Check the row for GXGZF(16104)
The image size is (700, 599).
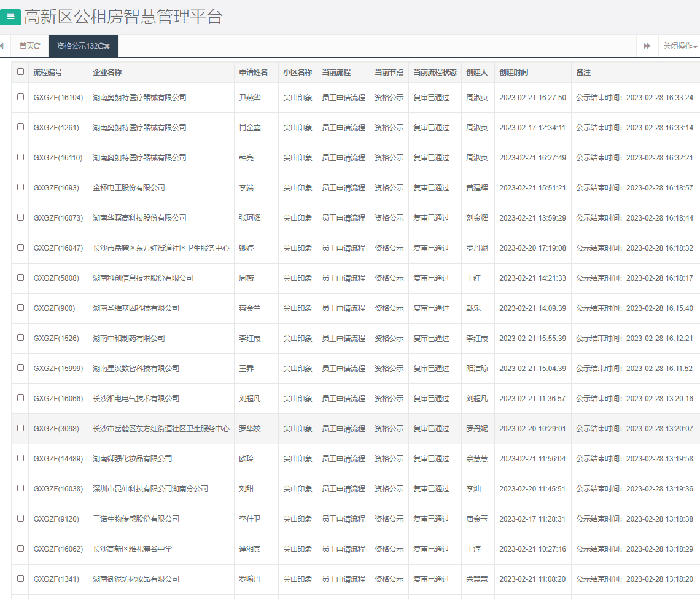pos(20,97)
